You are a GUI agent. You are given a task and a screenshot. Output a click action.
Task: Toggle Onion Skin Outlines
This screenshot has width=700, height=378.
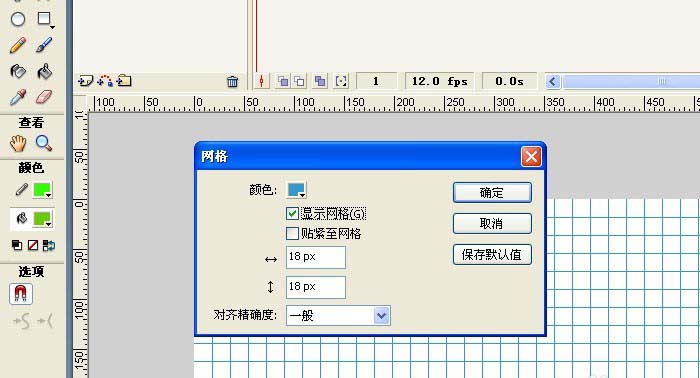point(299,81)
